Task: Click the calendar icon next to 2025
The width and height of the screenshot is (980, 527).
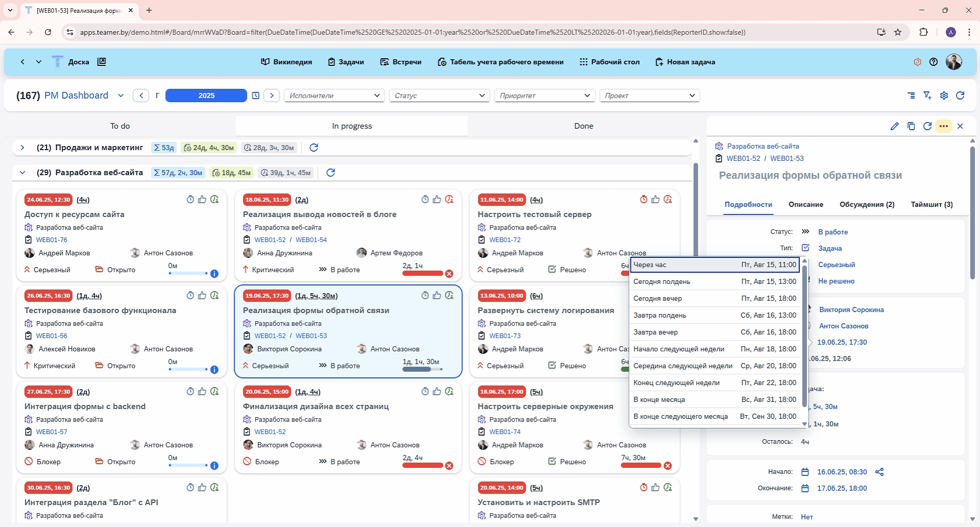Action: (256, 95)
